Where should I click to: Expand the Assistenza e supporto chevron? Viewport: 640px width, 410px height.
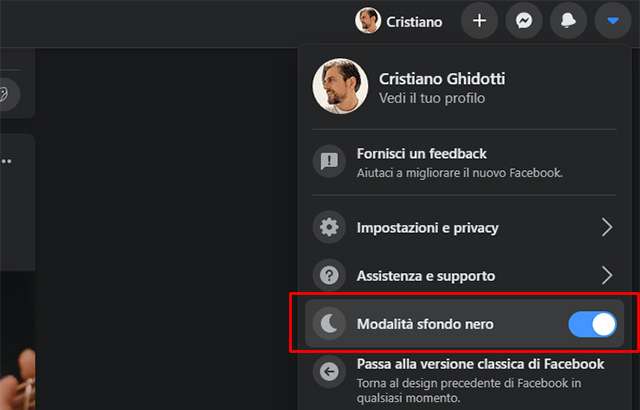click(606, 275)
